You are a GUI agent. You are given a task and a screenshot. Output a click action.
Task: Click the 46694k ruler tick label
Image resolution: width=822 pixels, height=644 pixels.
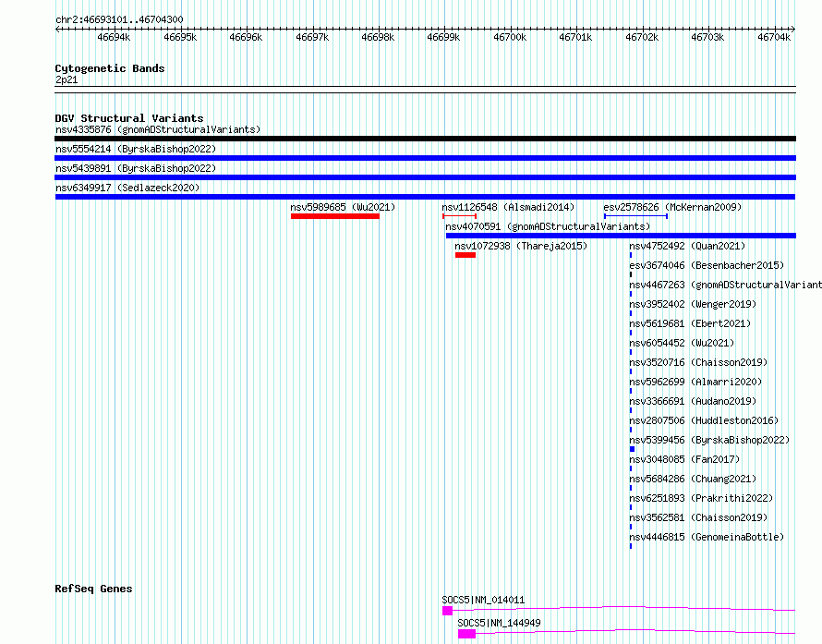114,37
